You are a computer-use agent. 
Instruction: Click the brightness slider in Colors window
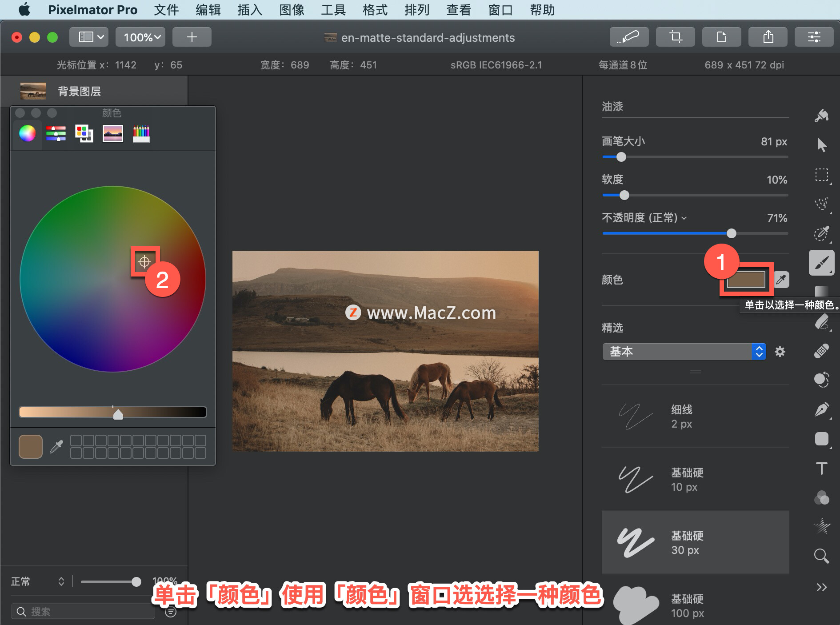[x=113, y=412]
